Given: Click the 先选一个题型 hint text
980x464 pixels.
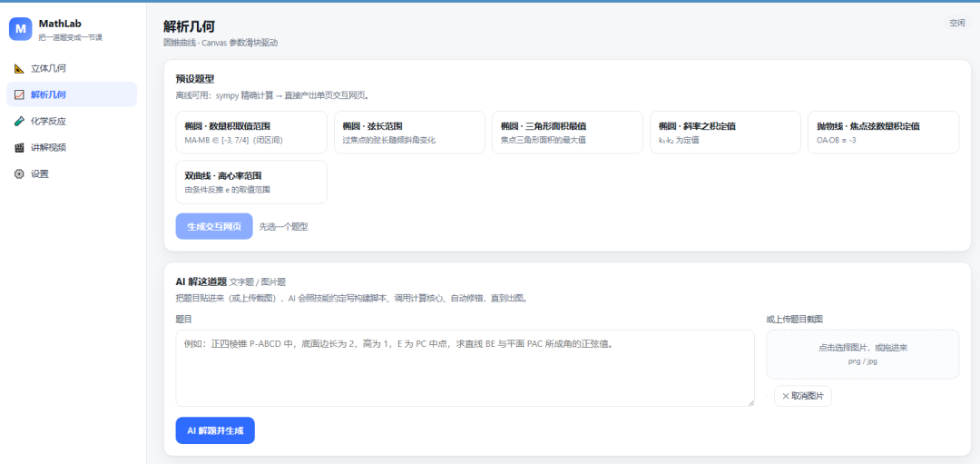Looking at the screenshot, I should [x=284, y=227].
